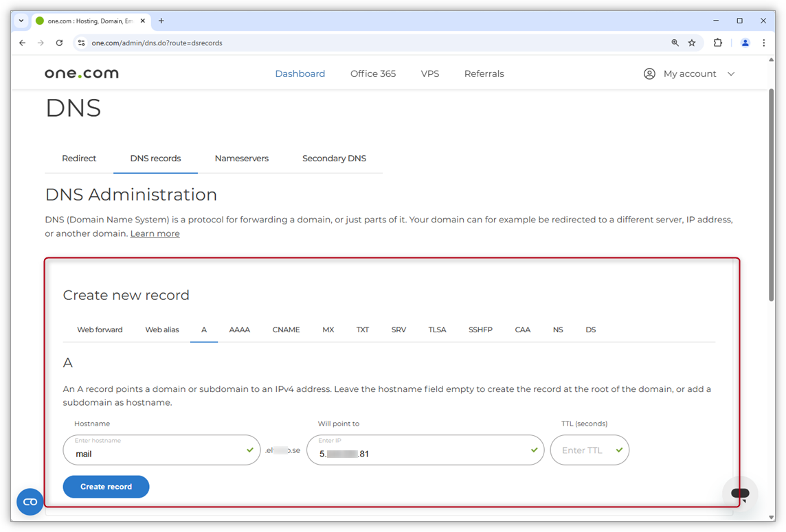This screenshot has height=532, width=786.
Task: Click the CO cookie consent badge
Action: point(30,502)
